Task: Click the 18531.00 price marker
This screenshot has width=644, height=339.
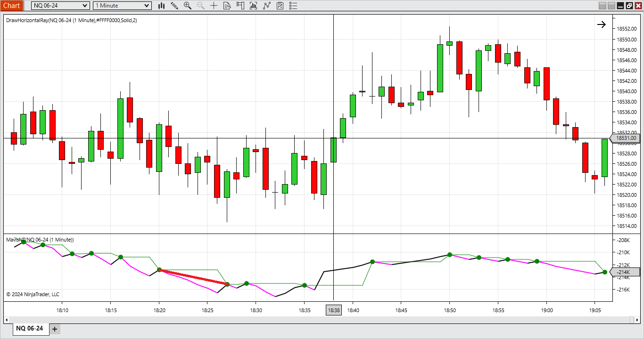Action: click(626, 138)
